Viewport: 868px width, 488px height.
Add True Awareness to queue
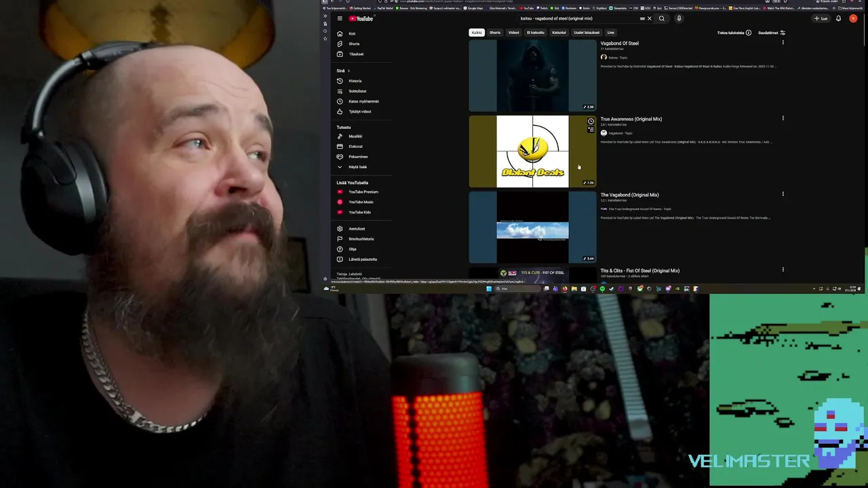click(591, 129)
